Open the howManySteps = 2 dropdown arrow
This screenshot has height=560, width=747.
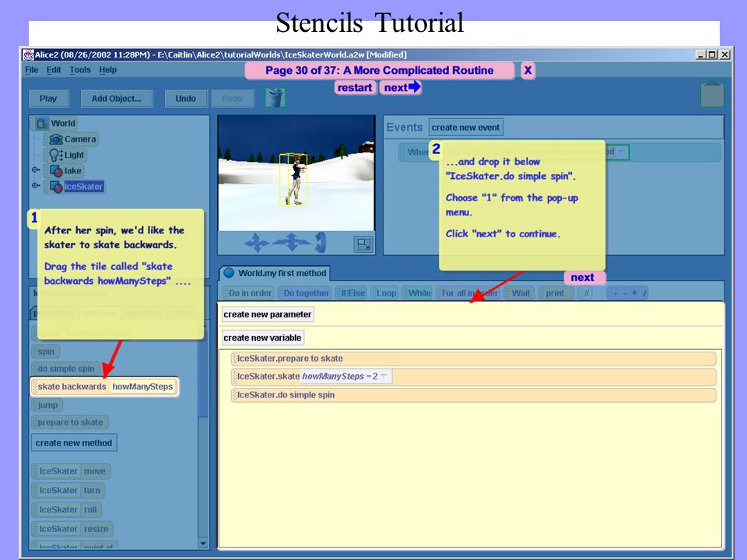point(384,376)
